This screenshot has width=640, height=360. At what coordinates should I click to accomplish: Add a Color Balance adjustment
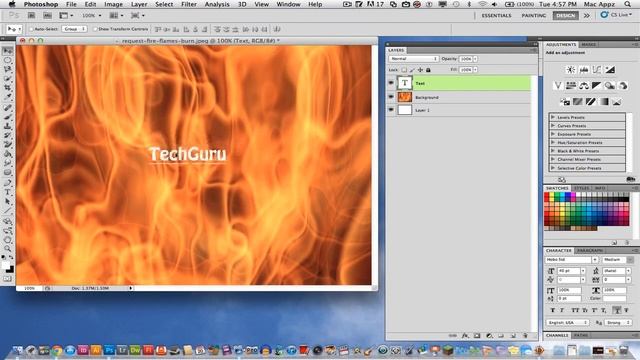[584, 85]
